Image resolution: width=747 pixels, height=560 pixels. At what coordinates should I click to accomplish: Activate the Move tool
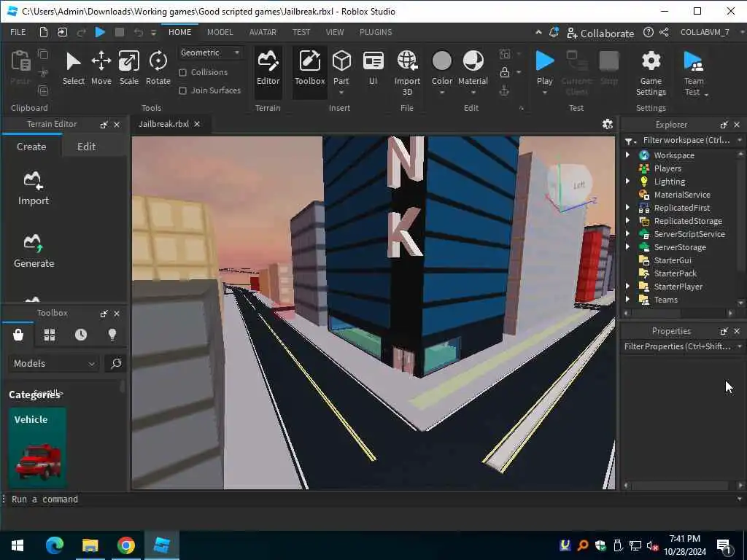[x=101, y=69]
